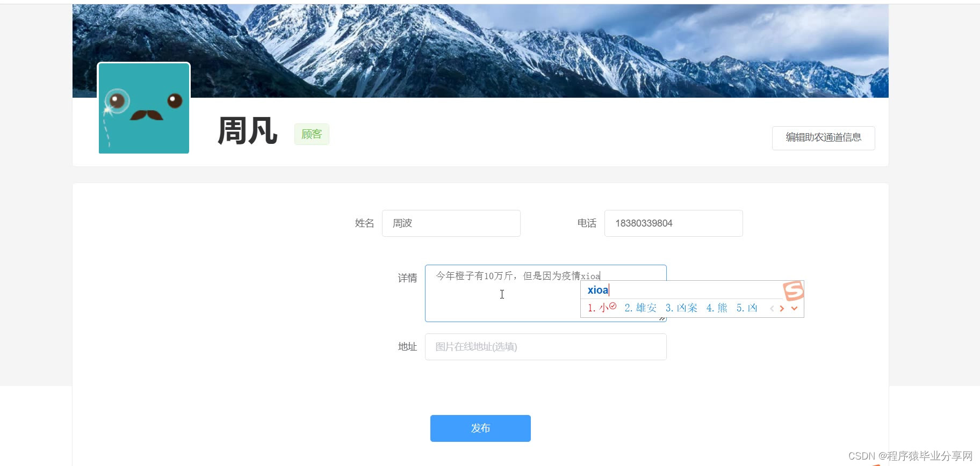Go to previous IME candidate page arrow
The image size is (980, 466).
tap(772, 308)
